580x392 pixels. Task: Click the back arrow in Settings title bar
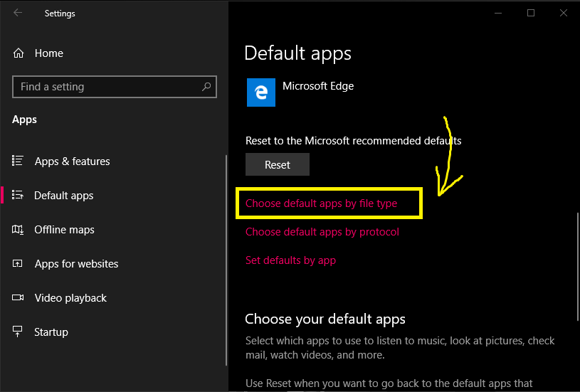(x=18, y=13)
